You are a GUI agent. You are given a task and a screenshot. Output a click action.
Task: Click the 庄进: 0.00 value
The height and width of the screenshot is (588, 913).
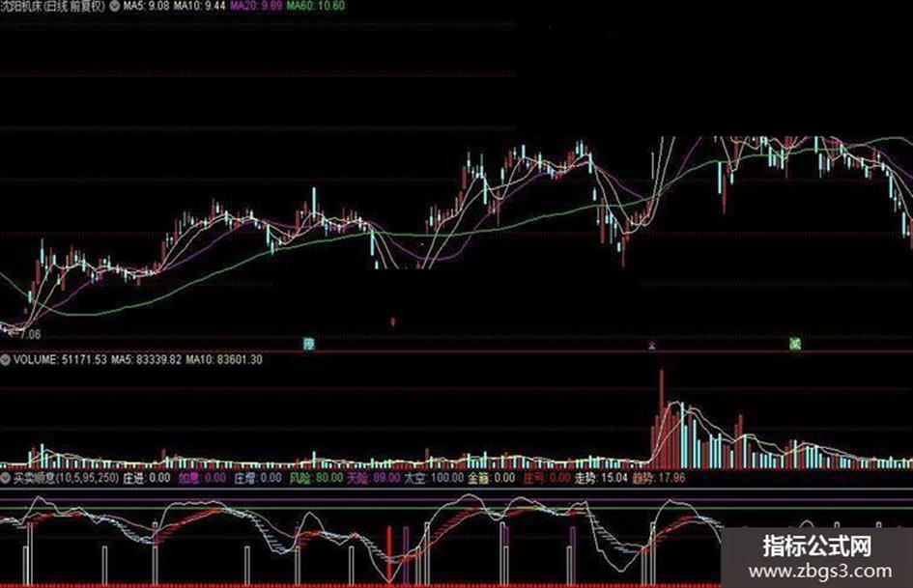coord(147,479)
